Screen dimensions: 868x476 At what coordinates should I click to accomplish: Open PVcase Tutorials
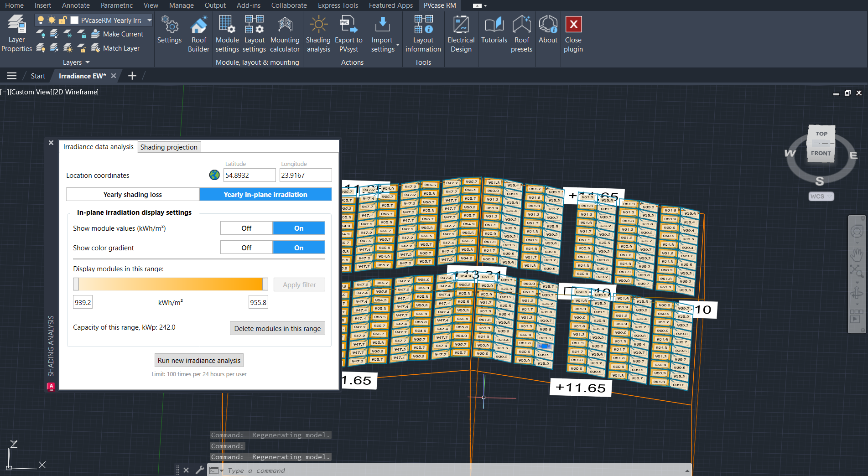coord(494,30)
